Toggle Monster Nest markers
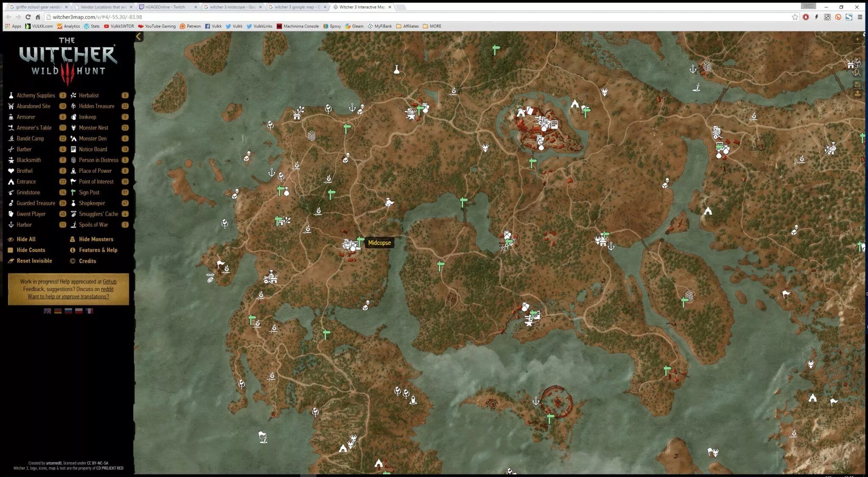This screenshot has width=868, height=477. click(93, 128)
